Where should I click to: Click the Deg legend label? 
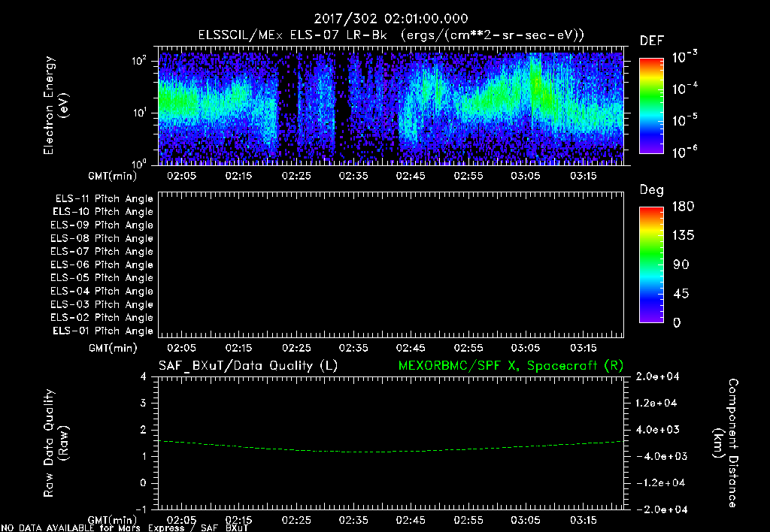[x=652, y=190]
